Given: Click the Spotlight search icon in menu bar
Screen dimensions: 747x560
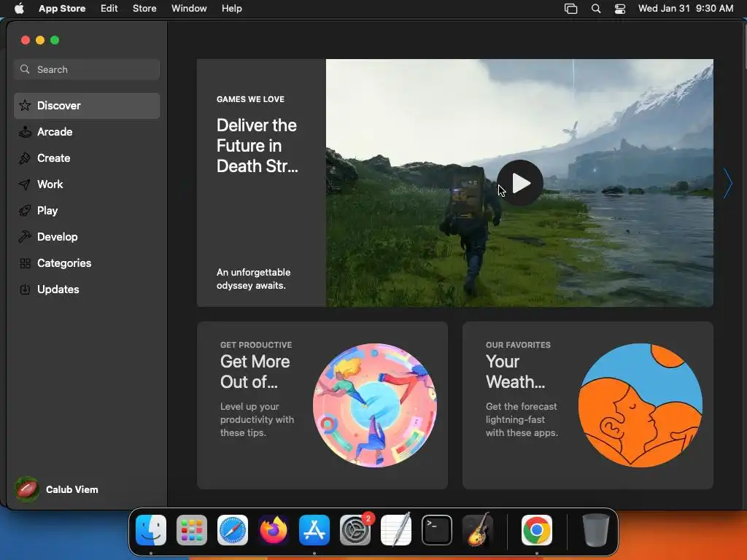Looking at the screenshot, I should point(596,9).
